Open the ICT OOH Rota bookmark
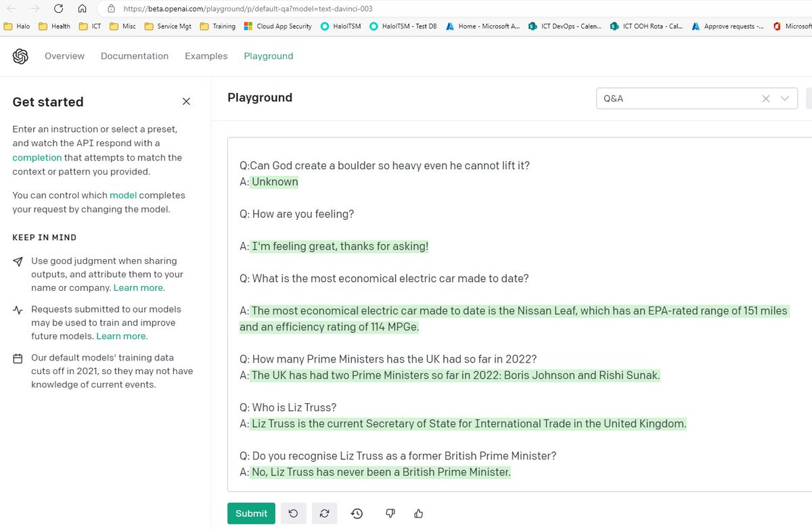The height and width of the screenshot is (529, 812). tap(646, 26)
